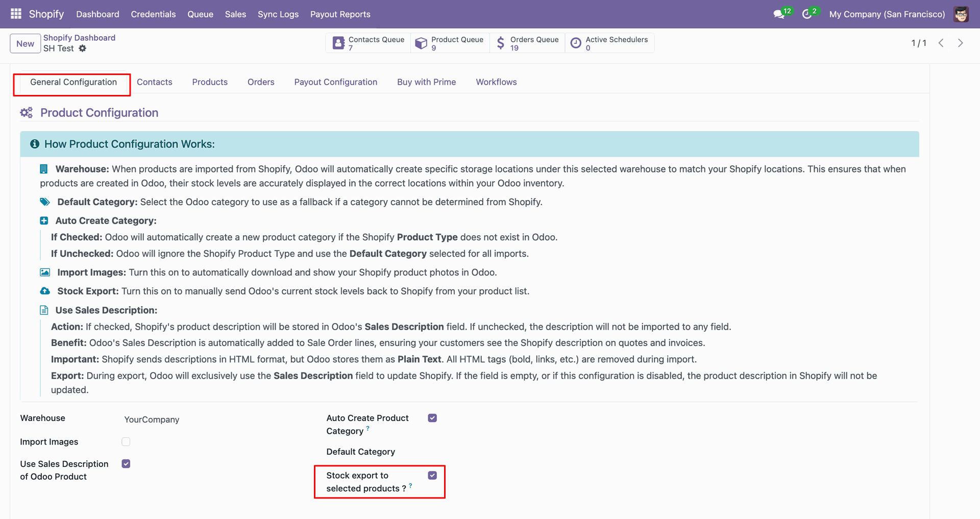Click the Default Category tags icon

point(45,202)
